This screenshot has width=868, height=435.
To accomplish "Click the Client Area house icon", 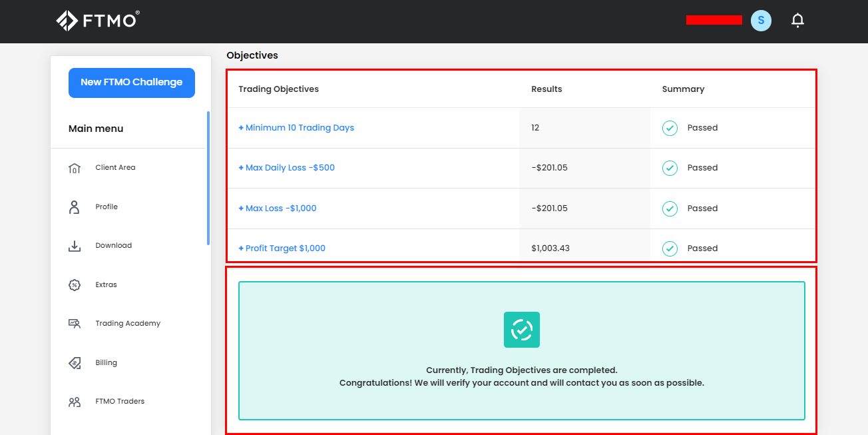I will [75, 168].
